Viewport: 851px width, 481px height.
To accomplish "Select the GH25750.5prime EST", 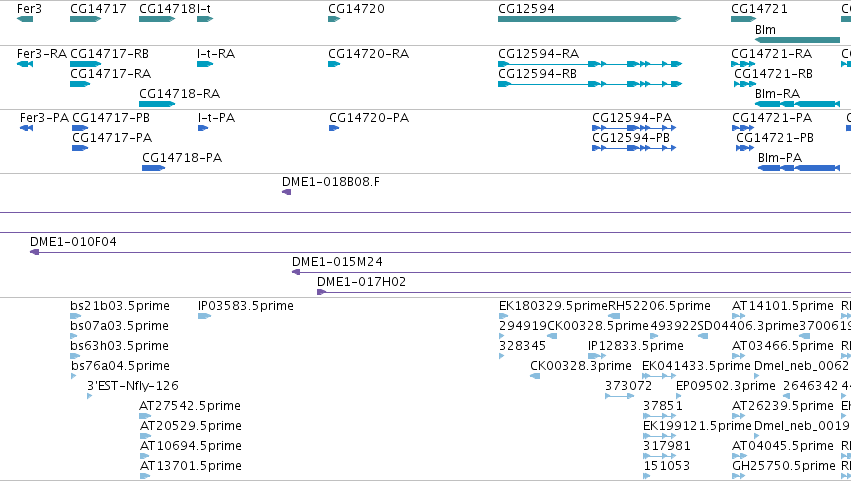I will click(739, 477).
